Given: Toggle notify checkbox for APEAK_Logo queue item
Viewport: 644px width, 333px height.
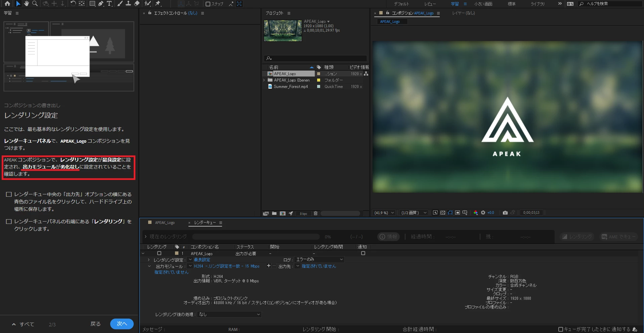Looking at the screenshot, I should pos(363,253).
